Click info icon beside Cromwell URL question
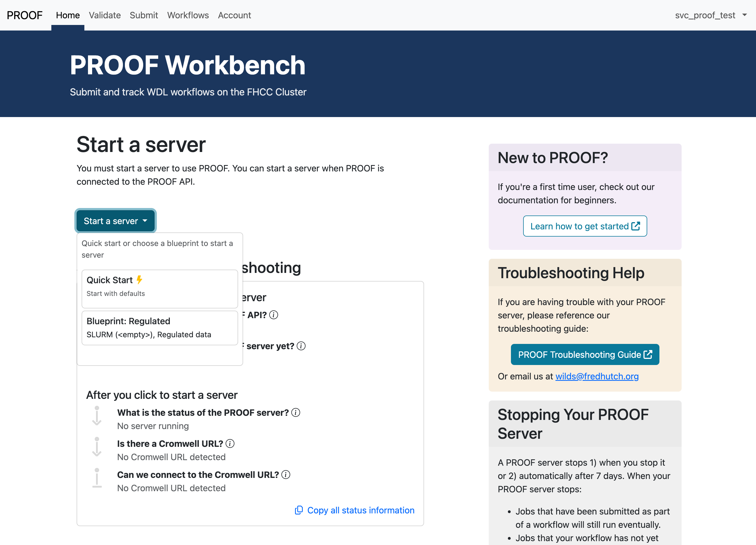Viewport: 756px width, 545px height. coord(230,443)
